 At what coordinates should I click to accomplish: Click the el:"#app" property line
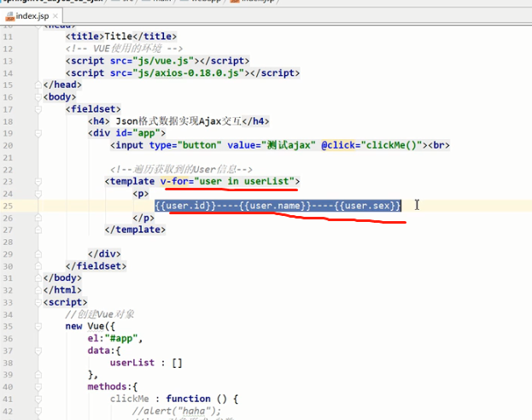115,338
